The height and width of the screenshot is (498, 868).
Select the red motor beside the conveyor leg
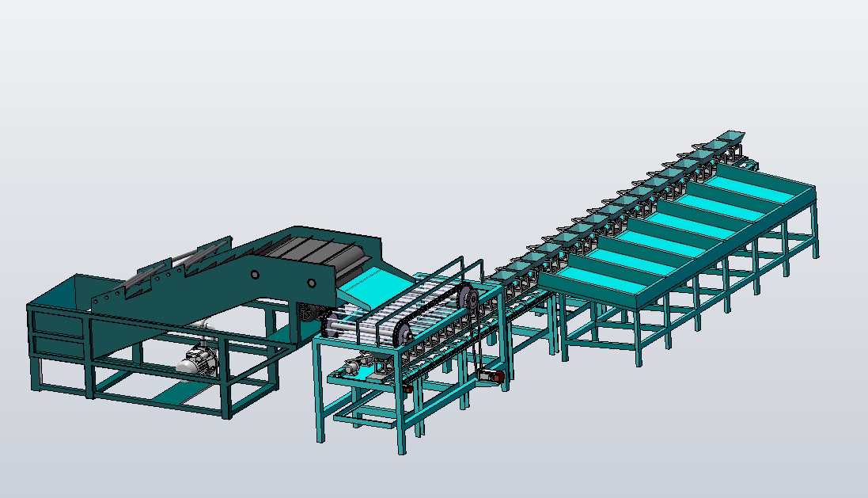[491, 376]
